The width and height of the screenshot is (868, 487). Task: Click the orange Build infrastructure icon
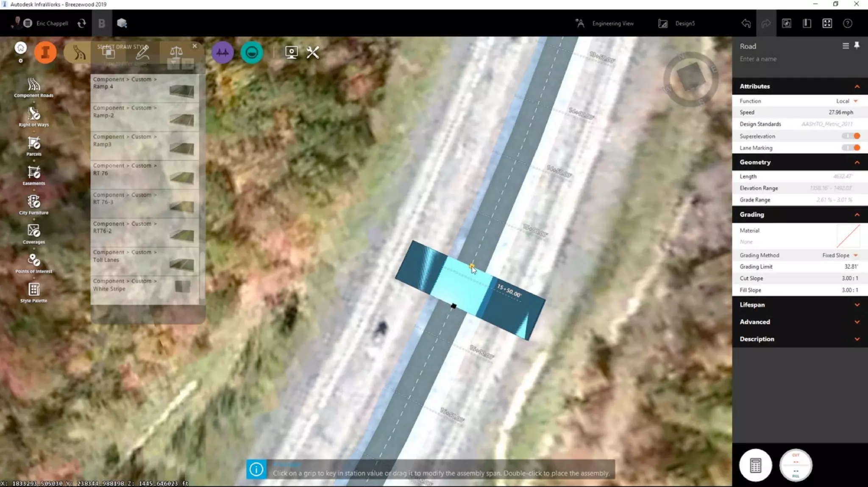[45, 53]
